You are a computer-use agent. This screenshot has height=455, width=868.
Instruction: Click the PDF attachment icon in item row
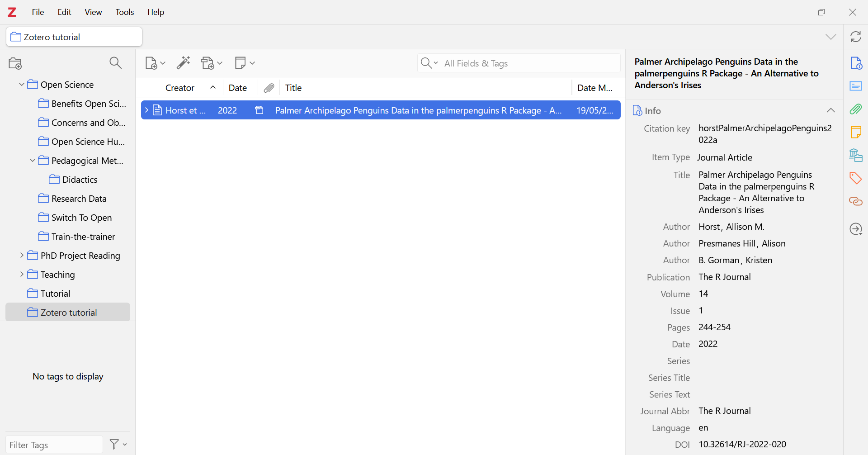pyautogui.click(x=259, y=110)
